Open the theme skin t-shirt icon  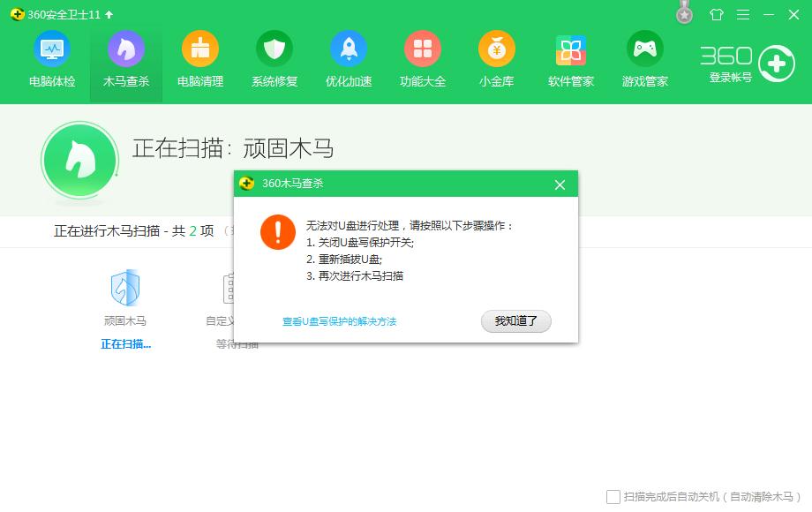click(715, 15)
